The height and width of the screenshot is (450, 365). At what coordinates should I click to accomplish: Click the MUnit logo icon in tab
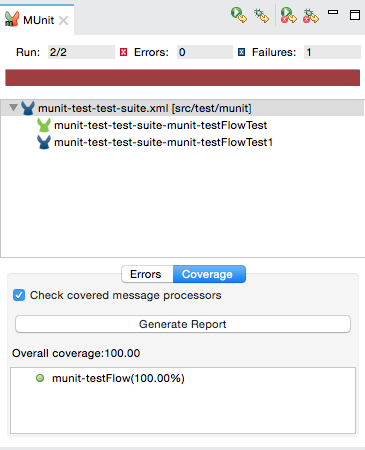(12, 19)
